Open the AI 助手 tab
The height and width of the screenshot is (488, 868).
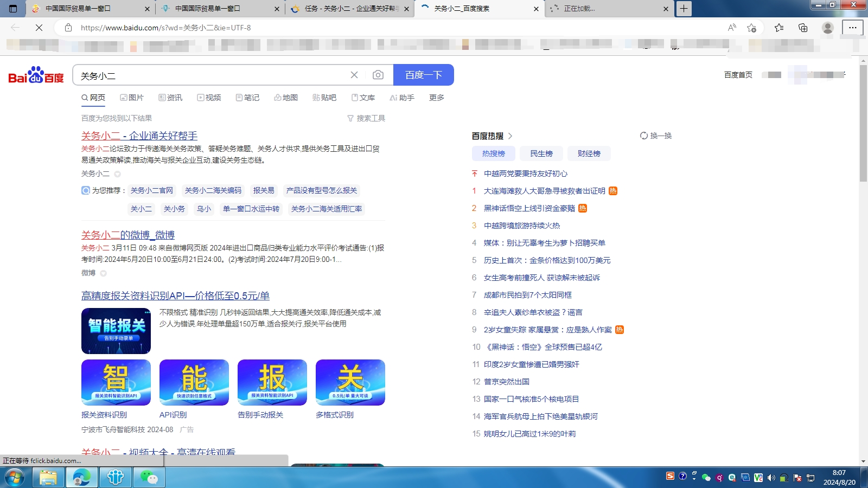tap(402, 98)
